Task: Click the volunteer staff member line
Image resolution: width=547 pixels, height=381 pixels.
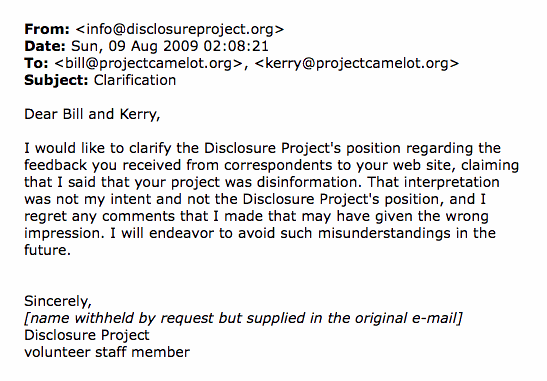Action: click(x=107, y=352)
